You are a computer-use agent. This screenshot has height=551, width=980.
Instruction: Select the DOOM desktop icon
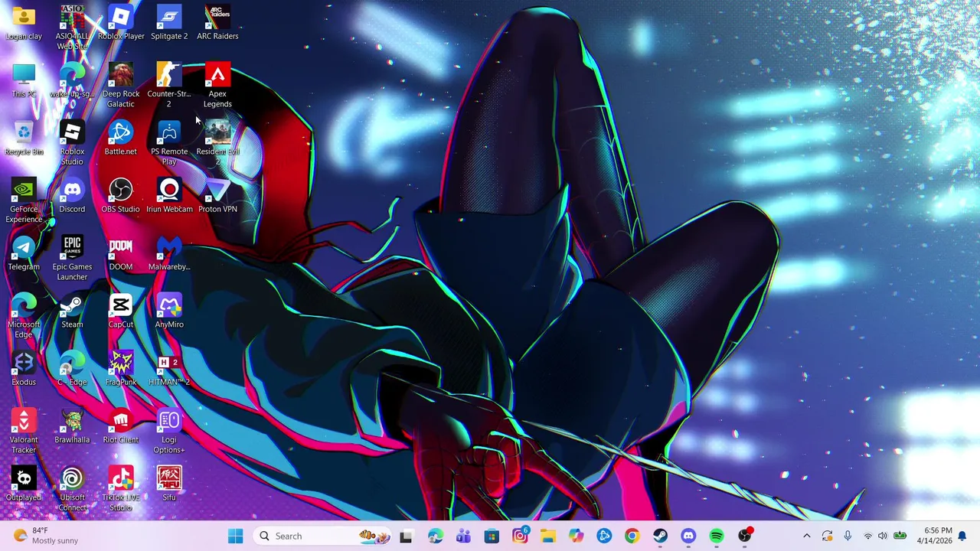[x=121, y=254]
